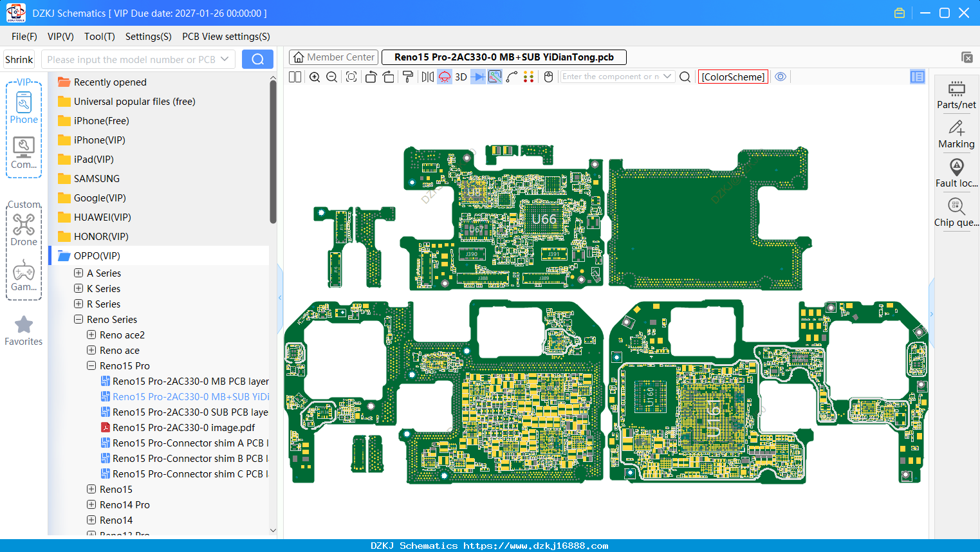
Task: Select the HUAWEI(VIP) folder
Action: [x=102, y=217]
